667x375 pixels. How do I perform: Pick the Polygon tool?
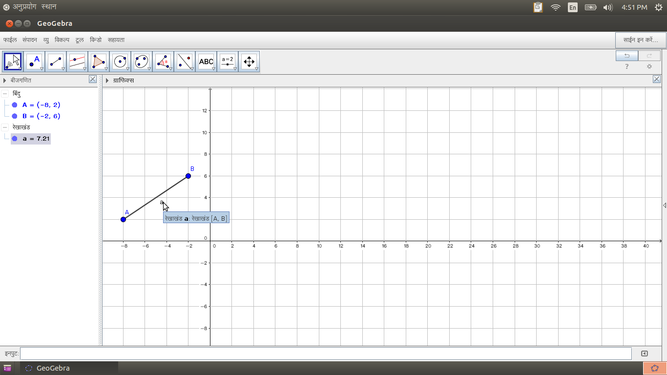tap(99, 62)
